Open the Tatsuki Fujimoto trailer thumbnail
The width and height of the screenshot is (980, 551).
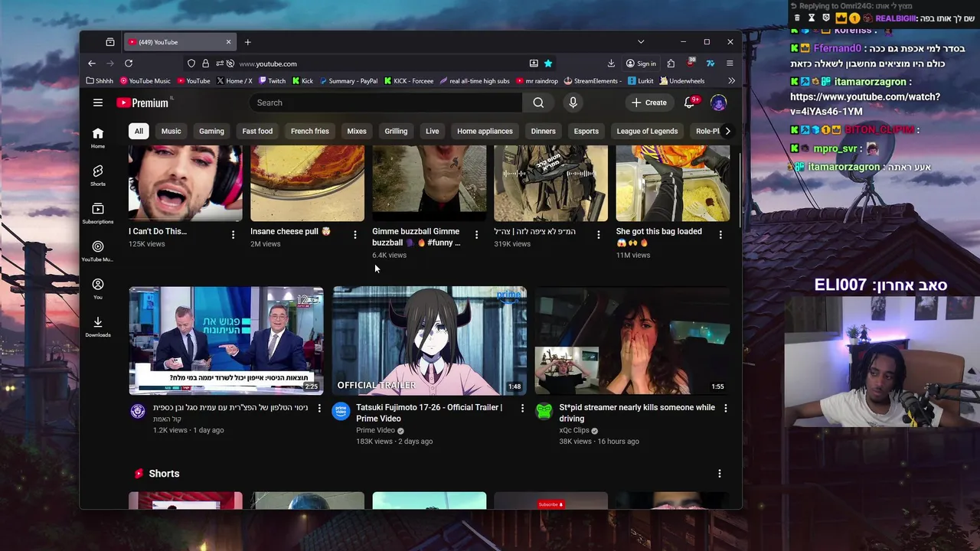click(x=430, y=341)
